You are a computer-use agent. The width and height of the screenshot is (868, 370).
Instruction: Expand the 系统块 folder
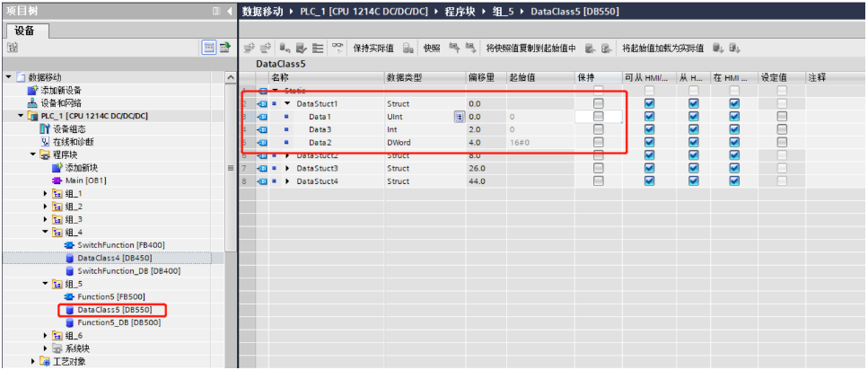point(46,348)
